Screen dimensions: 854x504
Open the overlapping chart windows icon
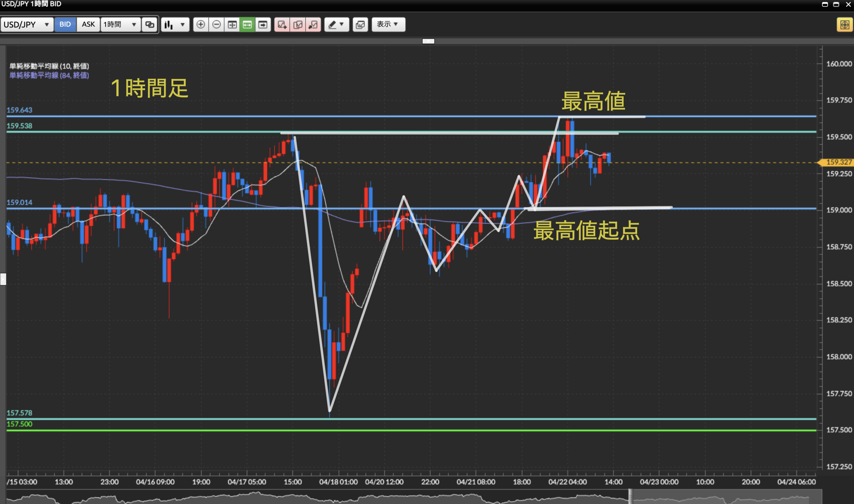click(x=360, y=24)
